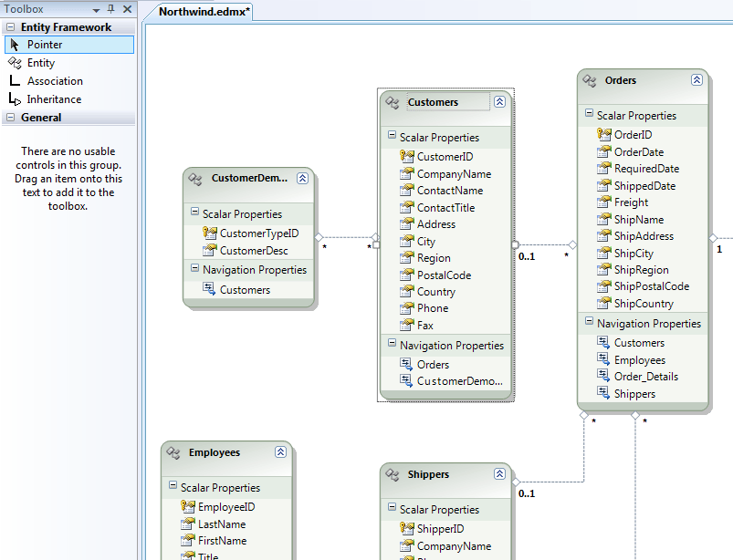Collapse Scalar Properties section in Customers

click(x=392, y=136)
